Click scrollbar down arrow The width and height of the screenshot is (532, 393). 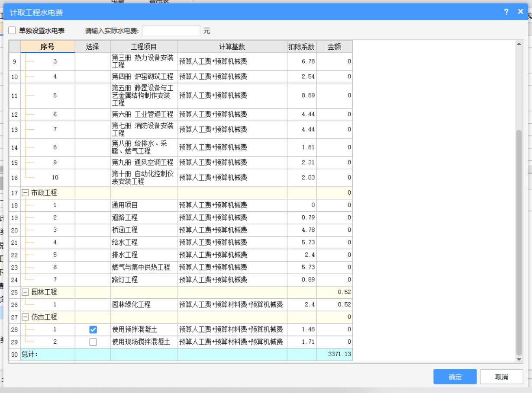(519, 359)
